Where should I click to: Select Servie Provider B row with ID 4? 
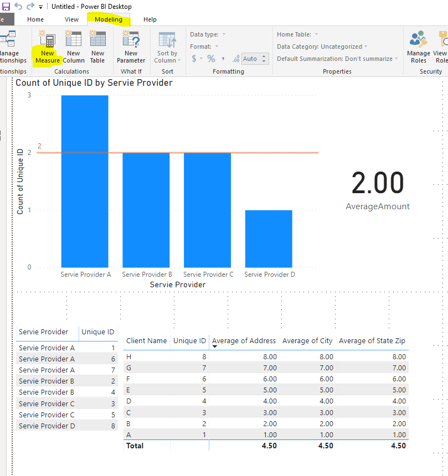click(67, 392)
